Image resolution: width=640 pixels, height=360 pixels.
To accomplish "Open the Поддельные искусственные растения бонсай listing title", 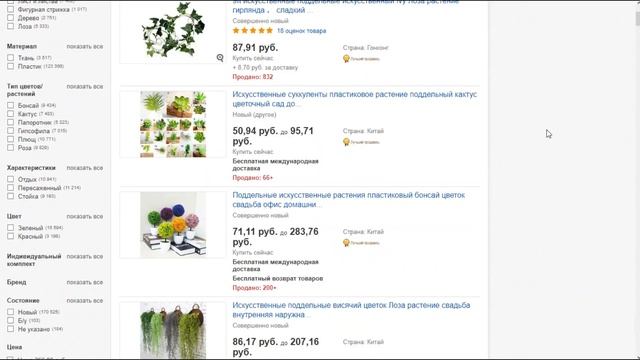I will [349, 200].
